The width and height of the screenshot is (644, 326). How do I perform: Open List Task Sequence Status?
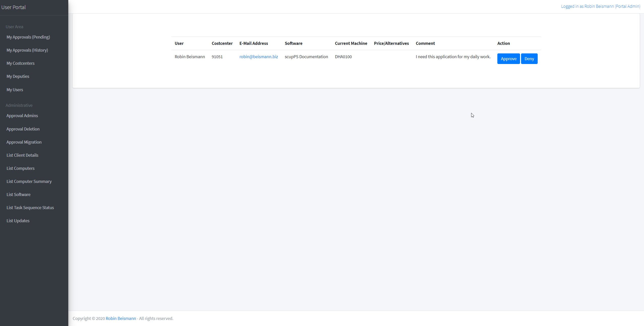tap(30, 208)
